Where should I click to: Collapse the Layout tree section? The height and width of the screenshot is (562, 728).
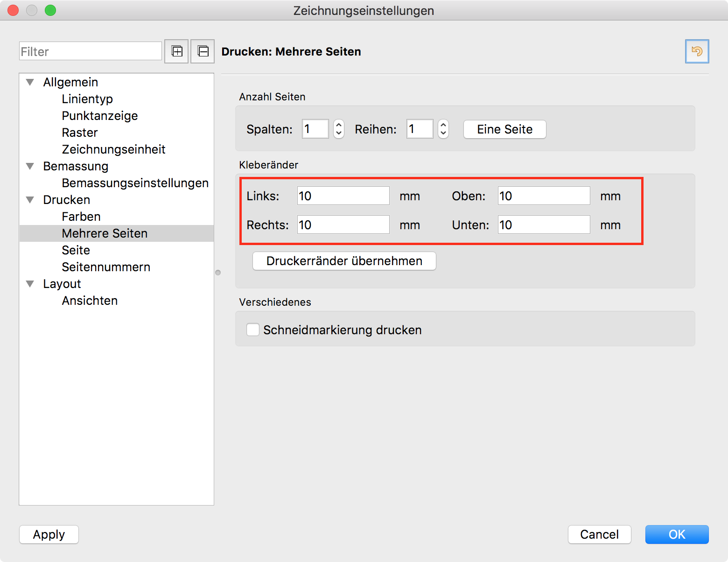click(30, 284)
